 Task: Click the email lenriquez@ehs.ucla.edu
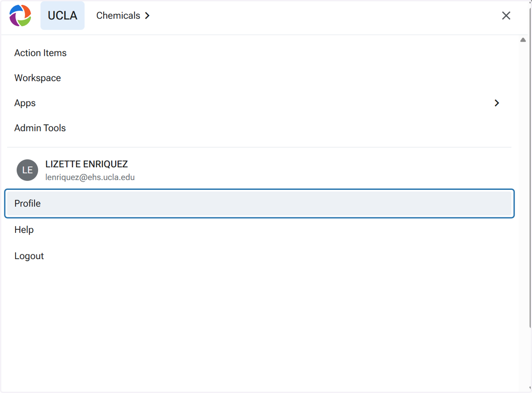(x=90, y=177)
